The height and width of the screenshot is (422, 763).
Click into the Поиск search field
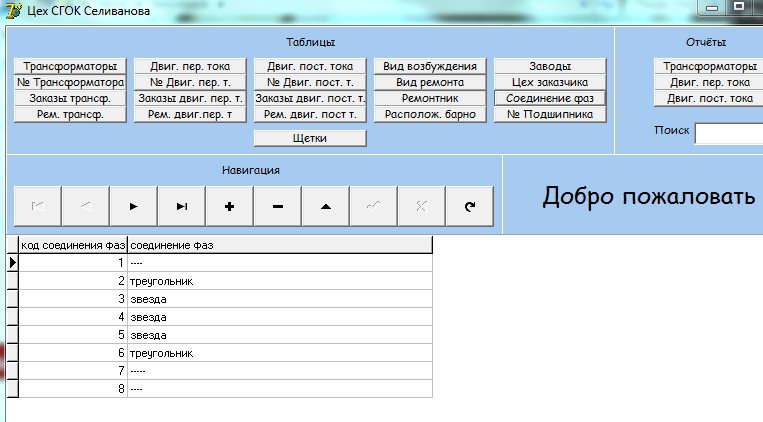pyautogui.click(x=729, y=134)
